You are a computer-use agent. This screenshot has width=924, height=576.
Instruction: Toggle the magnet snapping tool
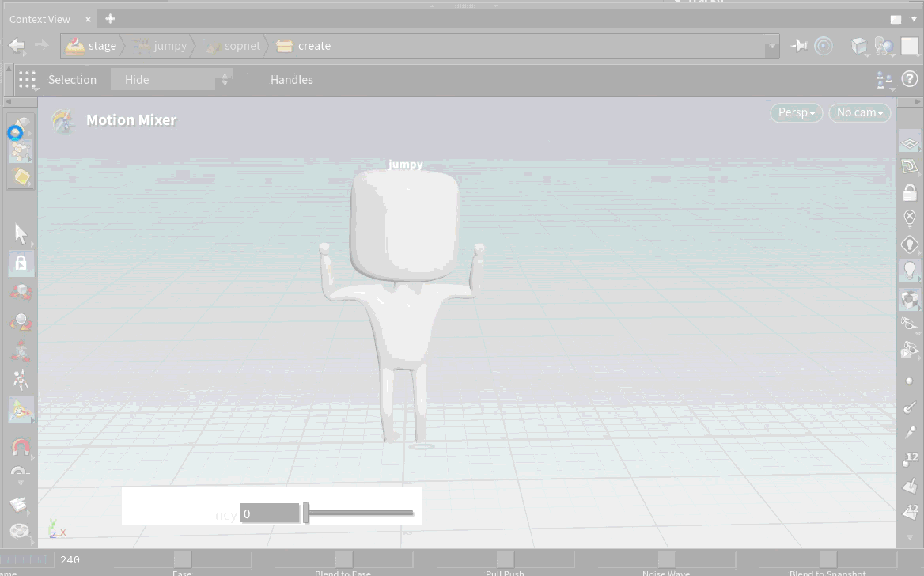(21, 447)
